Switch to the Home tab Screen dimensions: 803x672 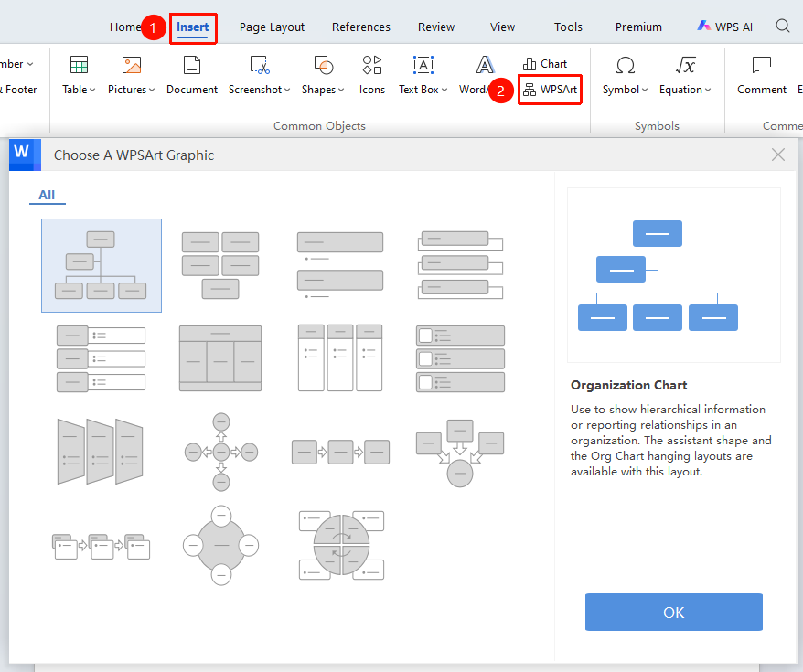[x=125, y=27]
